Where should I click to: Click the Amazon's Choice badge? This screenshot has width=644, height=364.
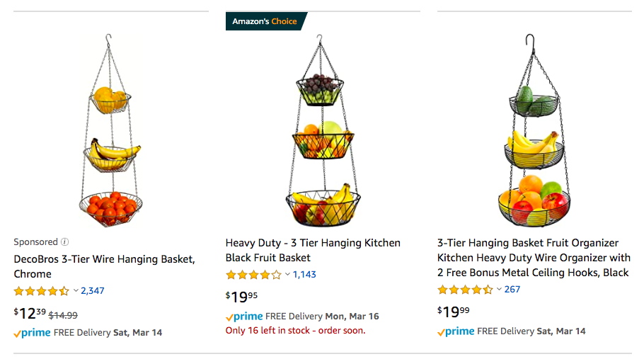[x=266, y=21]
